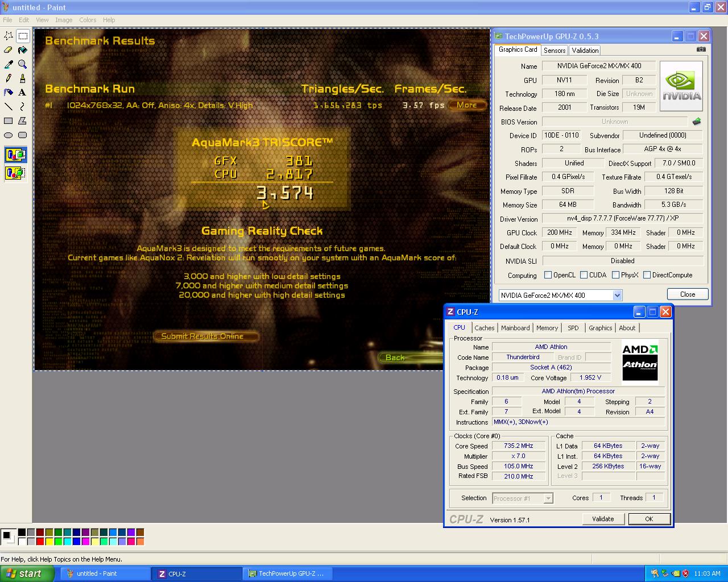
Task: Click the Validate button in CPU-Z
Action: [x=603, y=519]
